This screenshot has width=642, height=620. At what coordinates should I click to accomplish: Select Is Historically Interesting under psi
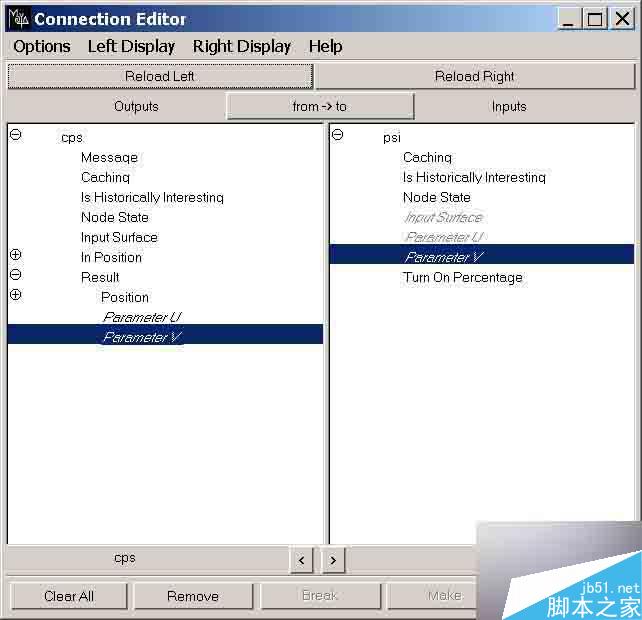click(x=474, y=177)
